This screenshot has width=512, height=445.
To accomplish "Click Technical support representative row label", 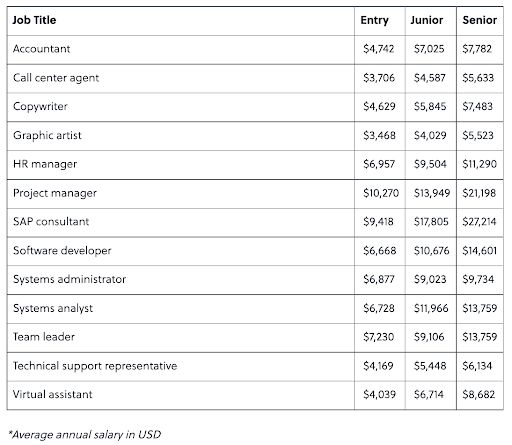I will pyautogui.click(x=95, y=366).
